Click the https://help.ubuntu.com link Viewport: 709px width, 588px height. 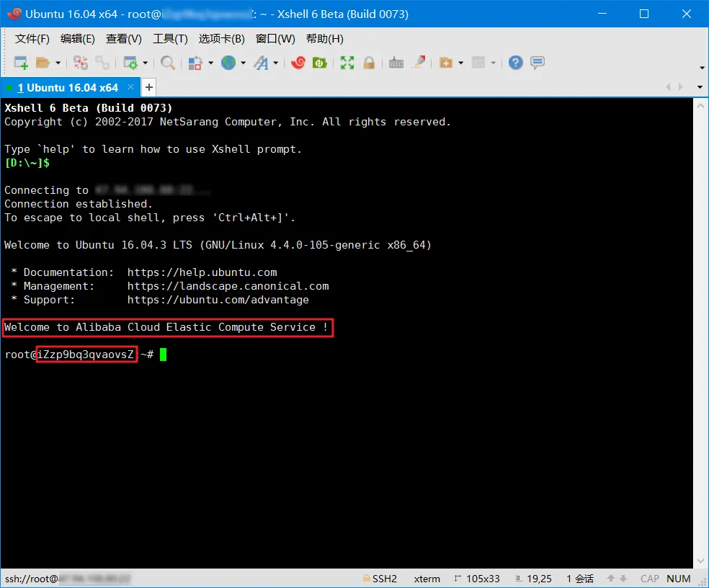(x=202, y=272)
